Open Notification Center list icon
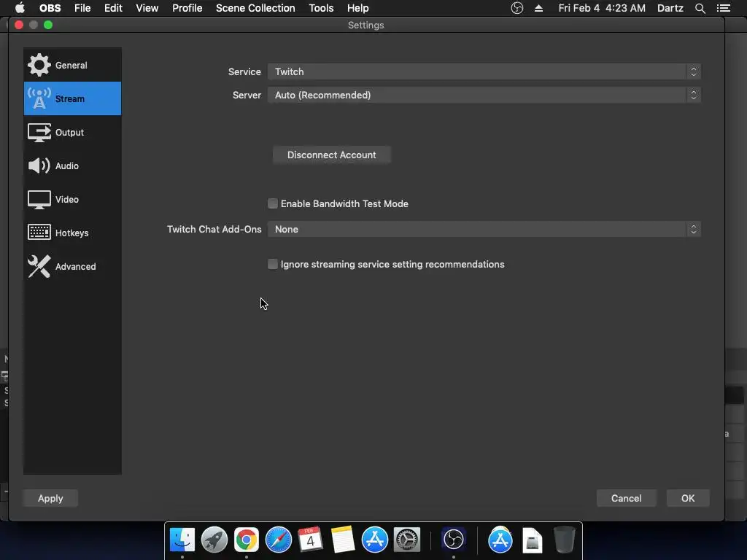Image resolution: width=747 pixels, height=560 pixels. [x=723, y=8]
